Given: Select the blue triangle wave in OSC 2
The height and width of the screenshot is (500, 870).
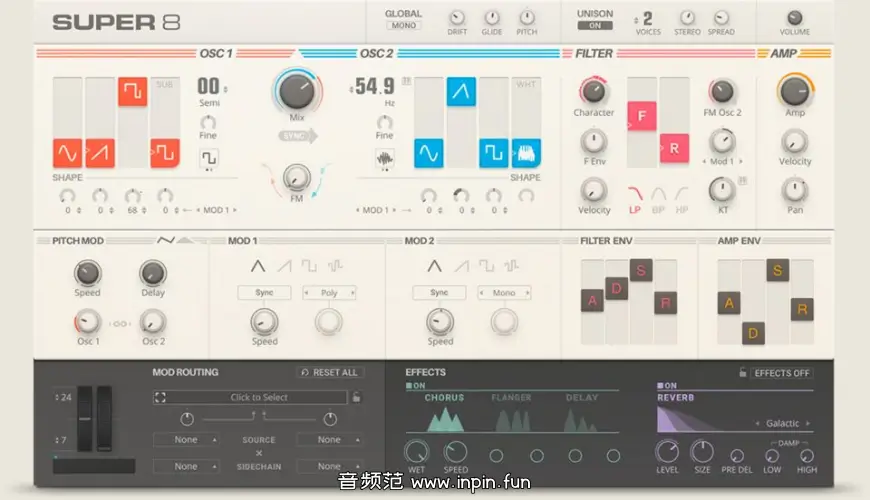Looking at the screenshot, I should coord(461,92).
